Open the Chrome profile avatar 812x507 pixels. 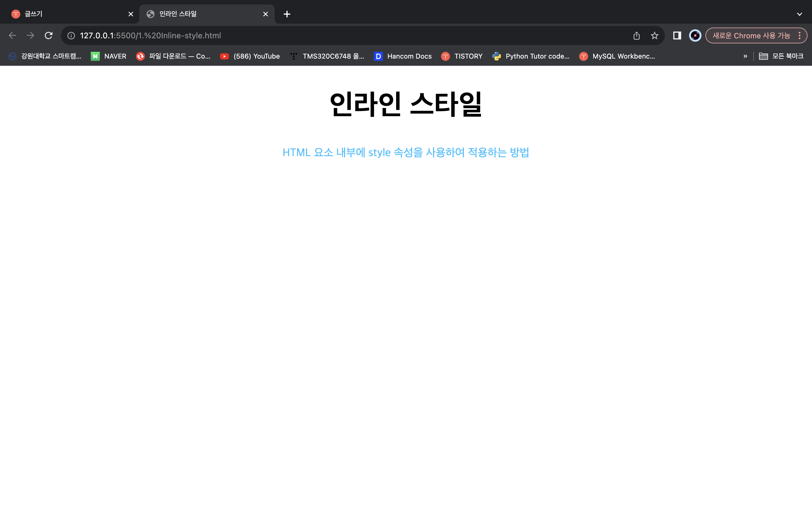(x=695, y=35)
